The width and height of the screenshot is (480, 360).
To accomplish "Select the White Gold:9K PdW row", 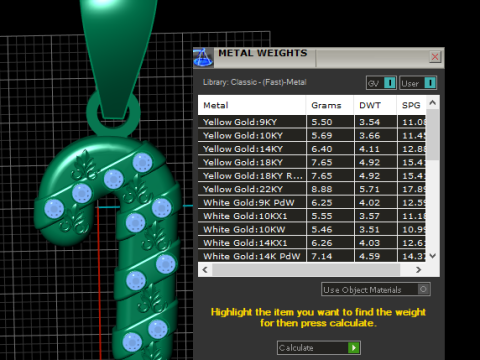I will tap(312, 202).
